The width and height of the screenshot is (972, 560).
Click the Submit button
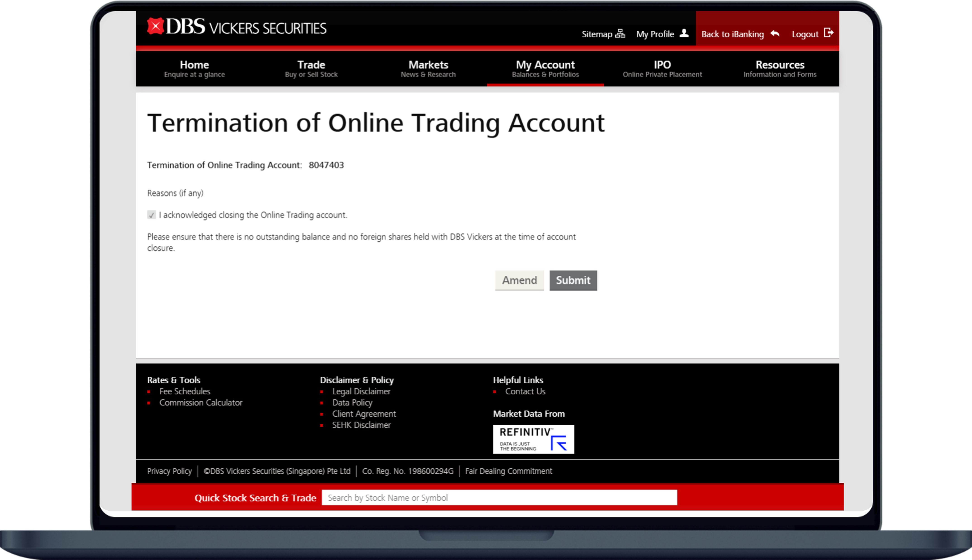pyautogui.click(x=573, y=280)
